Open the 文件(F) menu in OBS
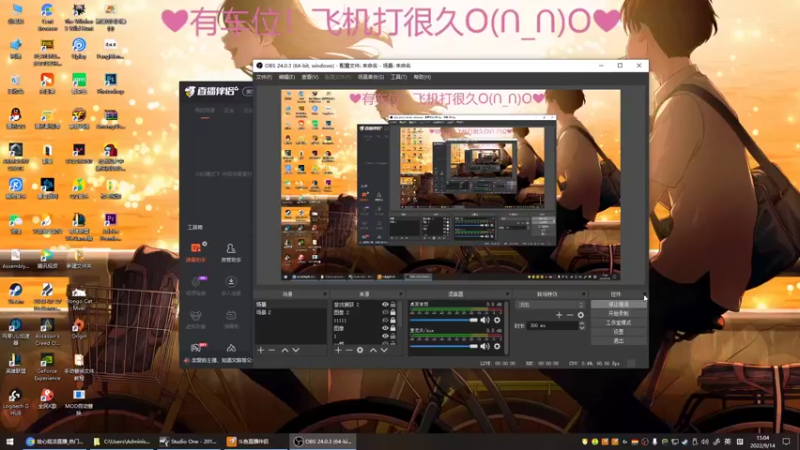The height and width of the screenshot is (450, 800). coord(264,77)
